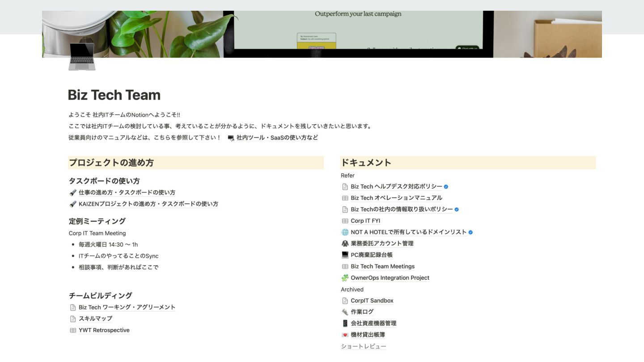Screen dimensions: 644x362
Task: Open the Corp IT FYI database
Action: (x=365, y=221)
